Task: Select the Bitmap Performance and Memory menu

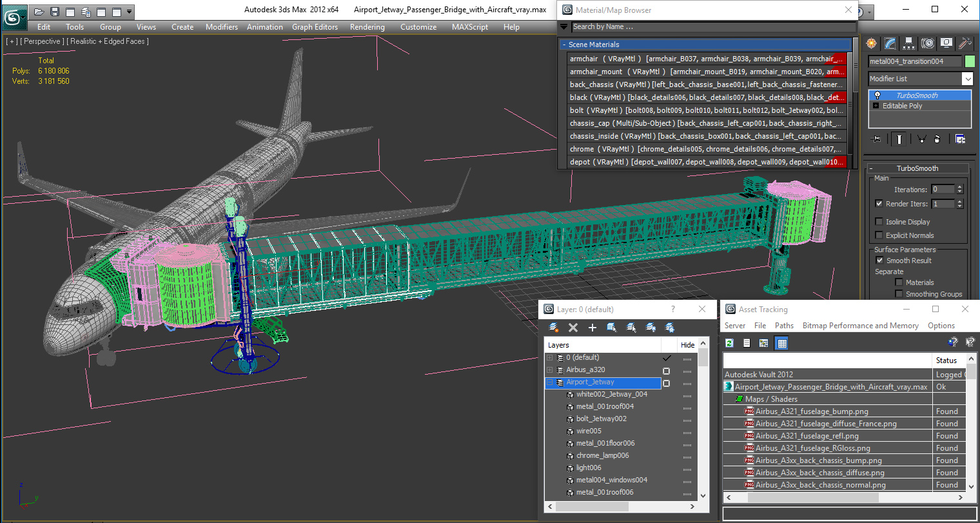Action: [x=860, y=326]
